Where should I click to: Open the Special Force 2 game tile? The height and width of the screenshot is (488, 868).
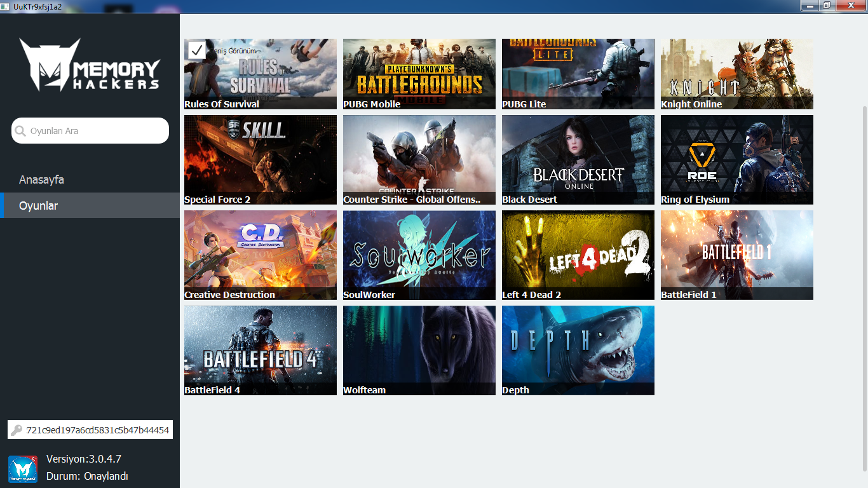(261, 159)
